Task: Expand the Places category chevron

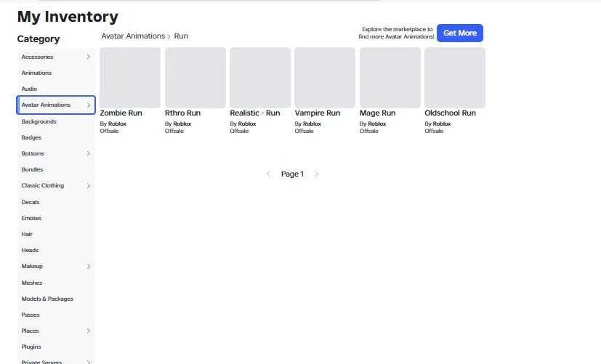Action: 89,331
